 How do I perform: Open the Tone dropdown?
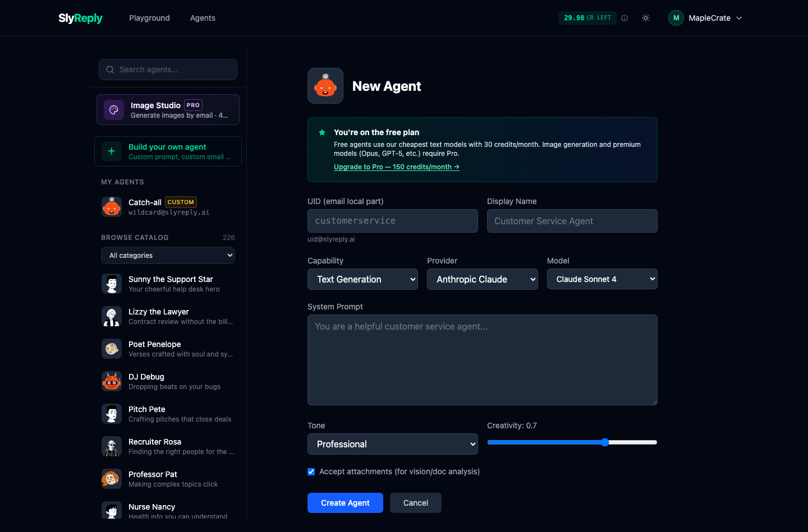point(393,444)
